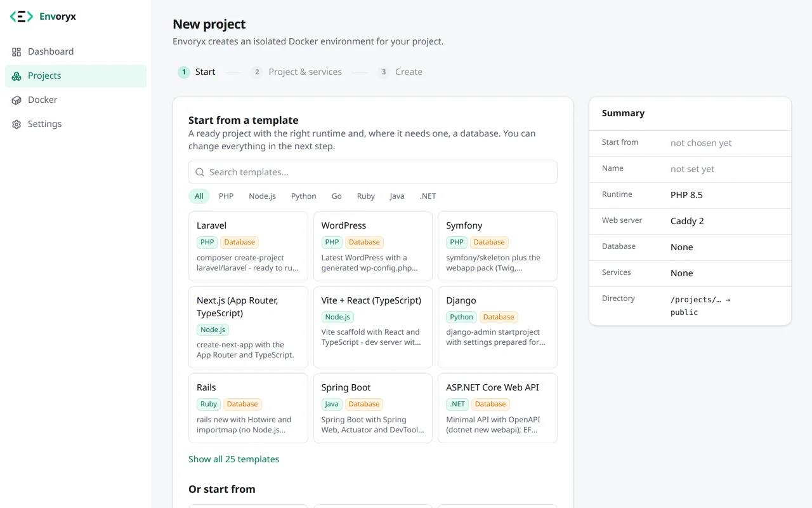812x508 pixels.
Task: Click step 2 Project & services
Action: pyautogui.click(x=296, y=72)
